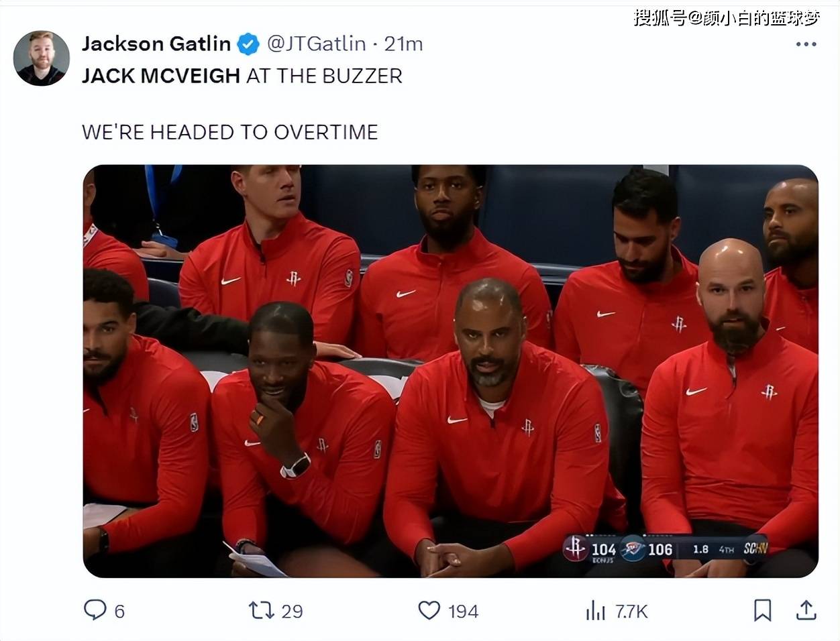Reply using the speech bubble icon
Screen dimensions: 840x641
95,609
